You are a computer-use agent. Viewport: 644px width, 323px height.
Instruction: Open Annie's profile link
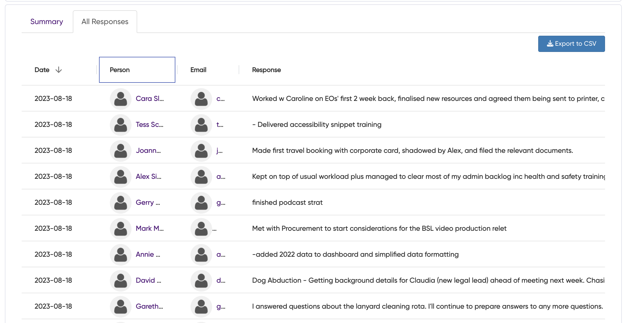point(148,254)
